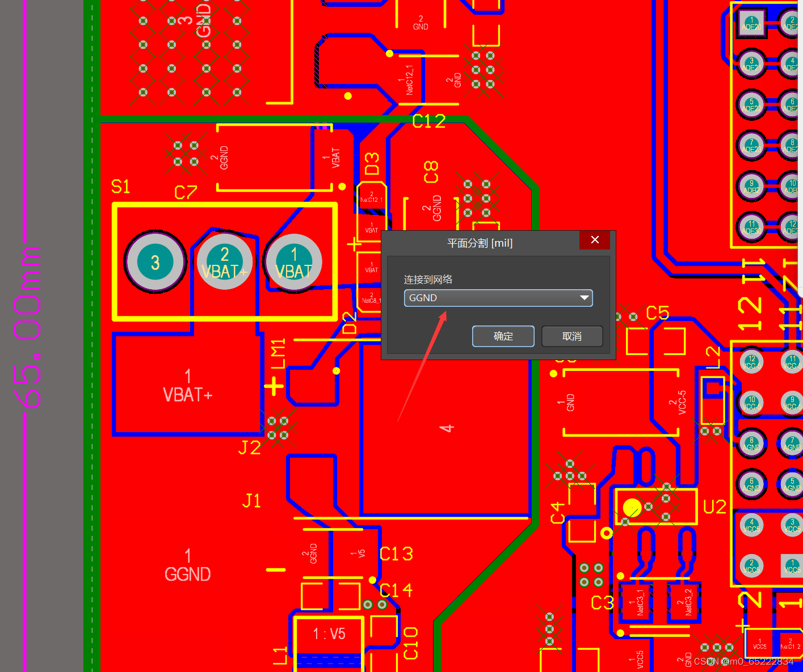Select capacitor C3 designator

coord(602,603)
